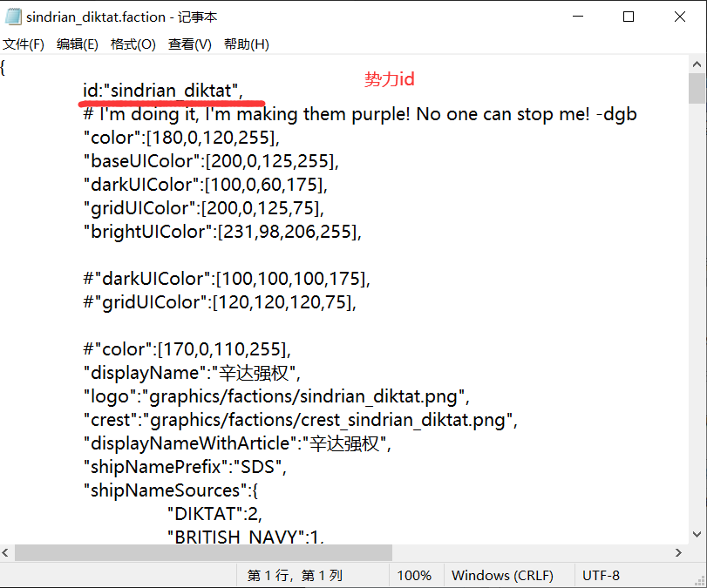Click the title bar filename sindrian_diktat.faction
The height and width of the screenshot is (588, 707).
(100, 16)
